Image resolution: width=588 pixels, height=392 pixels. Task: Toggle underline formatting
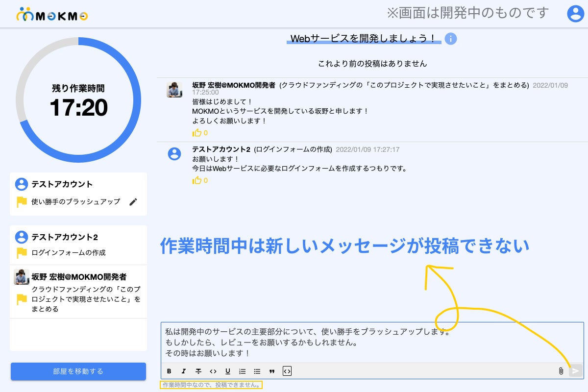coord(228,371)
